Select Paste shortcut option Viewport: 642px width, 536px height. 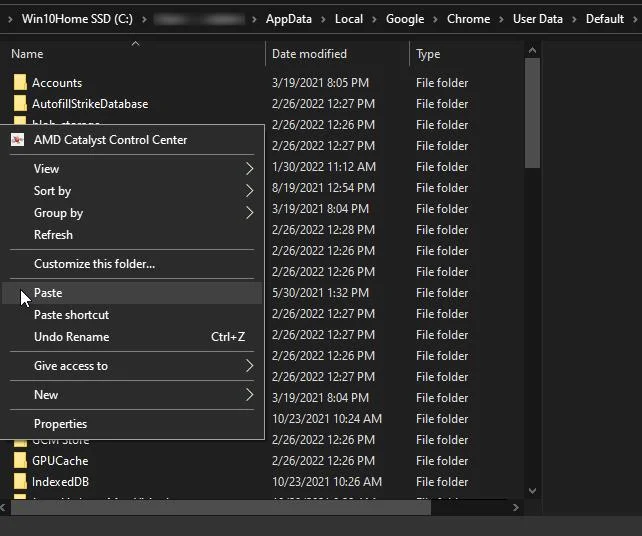(x=132, y=315)
